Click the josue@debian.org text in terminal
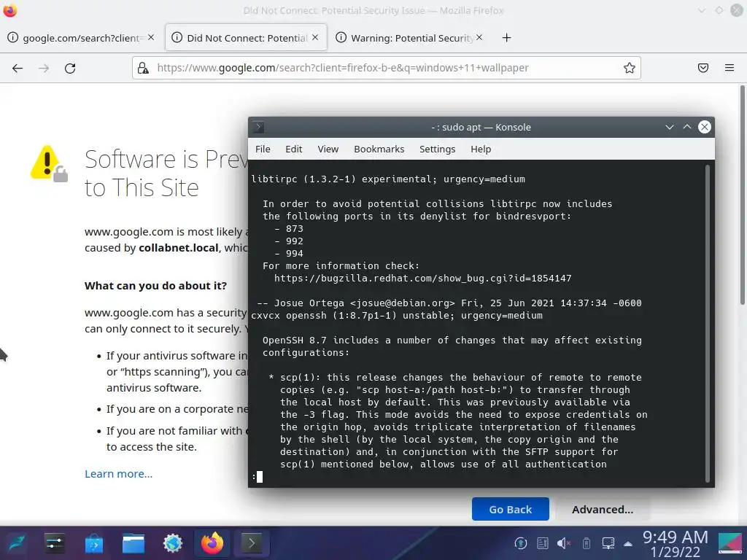 click(x=403, y=303)
